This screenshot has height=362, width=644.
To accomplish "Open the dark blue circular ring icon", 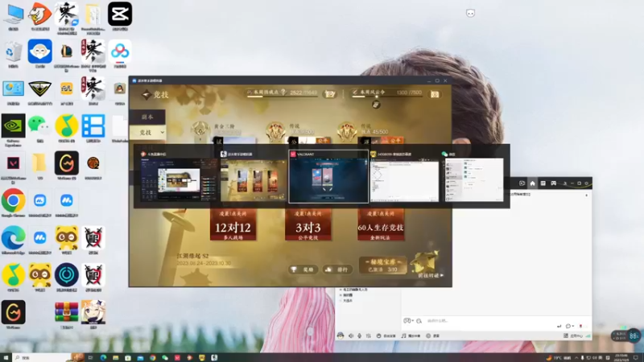I will click(x=67, y=275).
